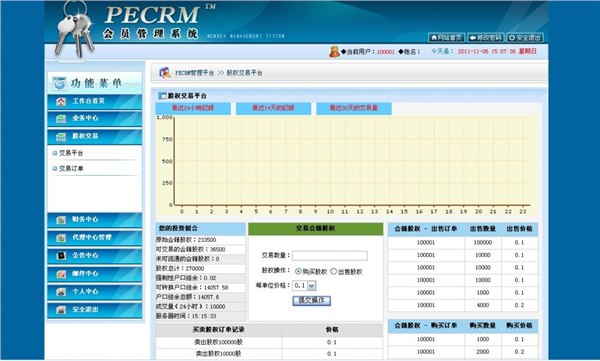600x361 pixels.
Task: Click the icon next to 业务中心
Action: click(x=61, y=119)
